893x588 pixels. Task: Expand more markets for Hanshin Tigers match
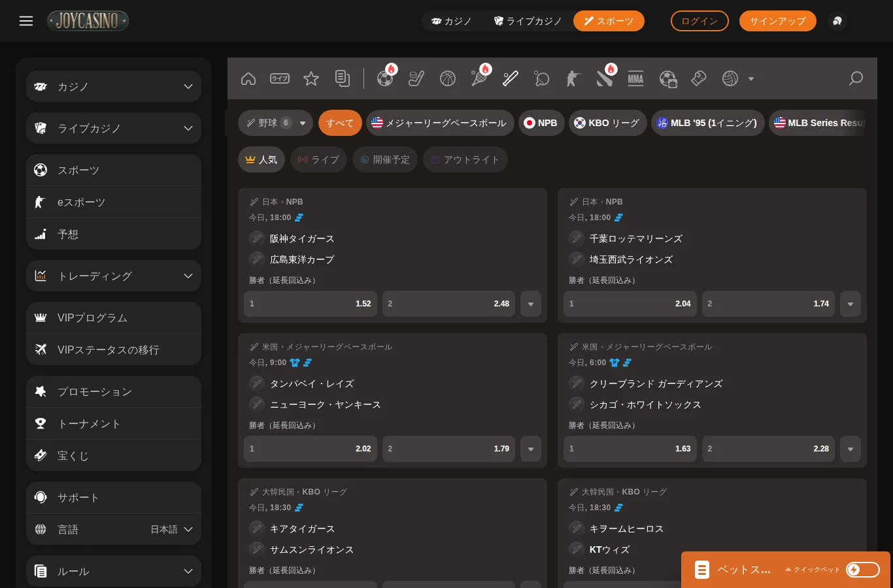[x=531, y=304]
